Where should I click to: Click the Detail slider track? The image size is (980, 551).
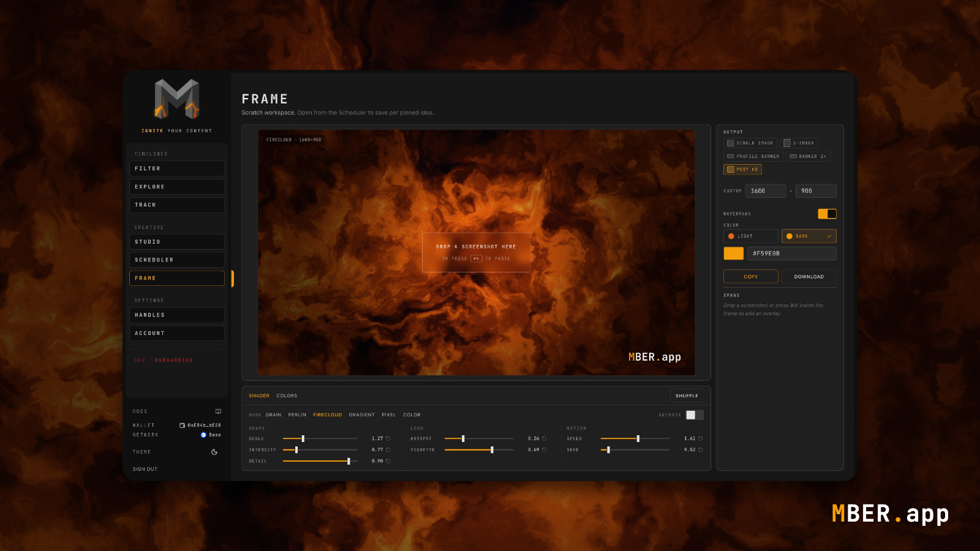coord(320,461)
